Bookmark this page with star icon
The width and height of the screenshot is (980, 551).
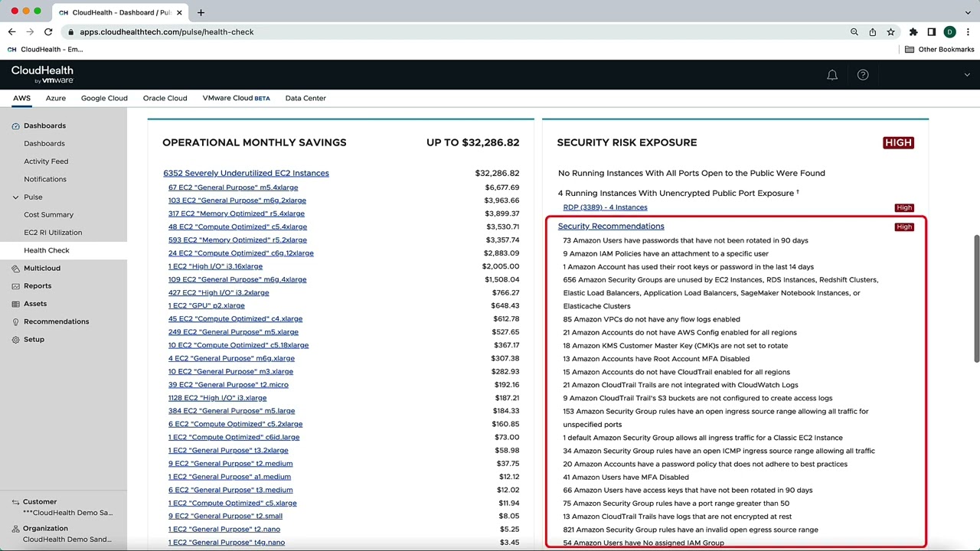click(x=891, y=32)
